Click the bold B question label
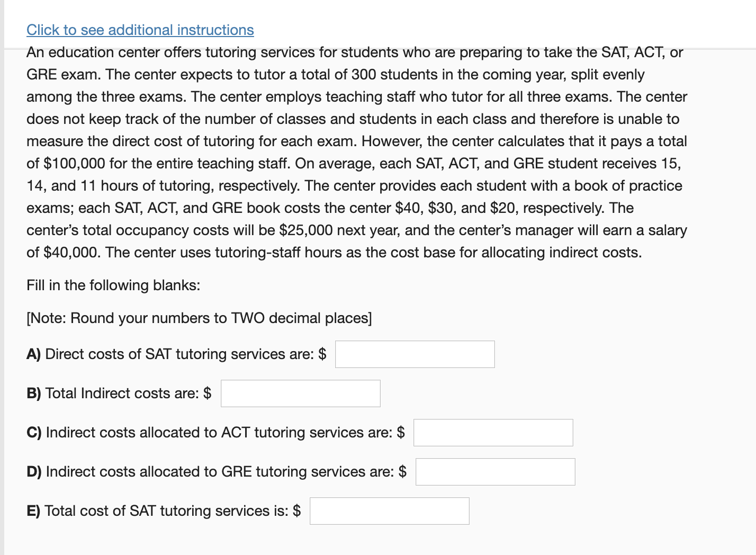 coord(33,393)
